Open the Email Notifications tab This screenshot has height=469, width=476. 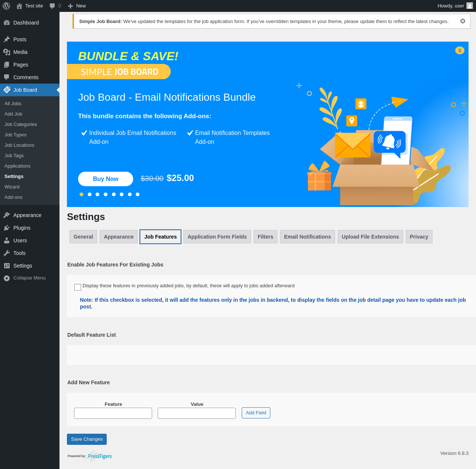click(308, 237)
